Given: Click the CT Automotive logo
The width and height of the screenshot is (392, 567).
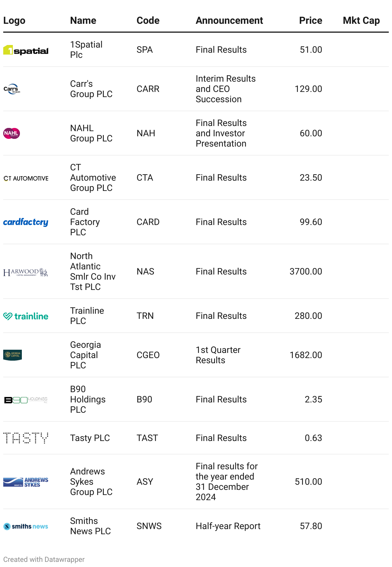Looking at the screenshot, I should (x=26, y=178).
